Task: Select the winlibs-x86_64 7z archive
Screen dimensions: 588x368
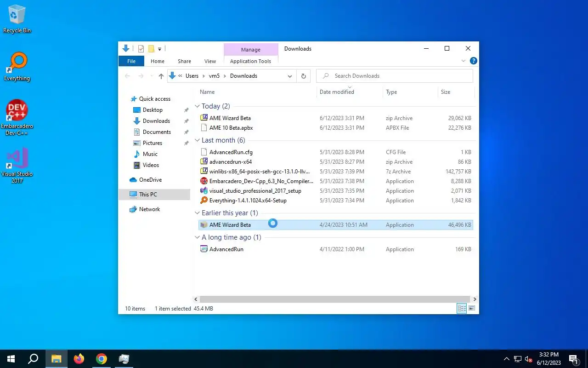Action: (x=336, y=172)
